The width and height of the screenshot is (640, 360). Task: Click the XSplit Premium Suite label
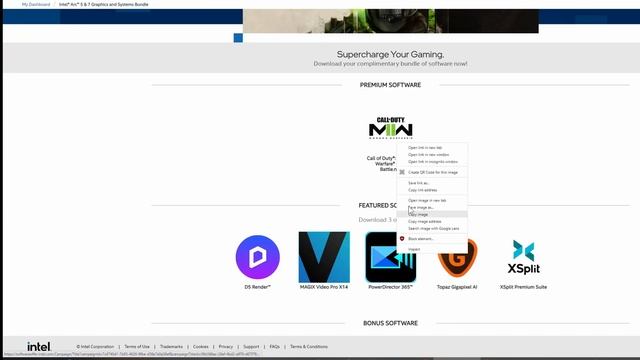pos(524,287)
